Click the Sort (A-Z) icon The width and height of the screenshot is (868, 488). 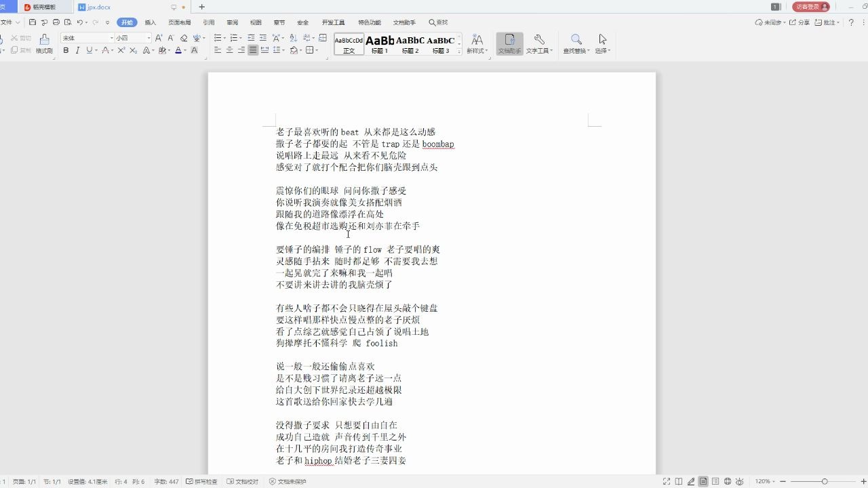click(294, 38)
